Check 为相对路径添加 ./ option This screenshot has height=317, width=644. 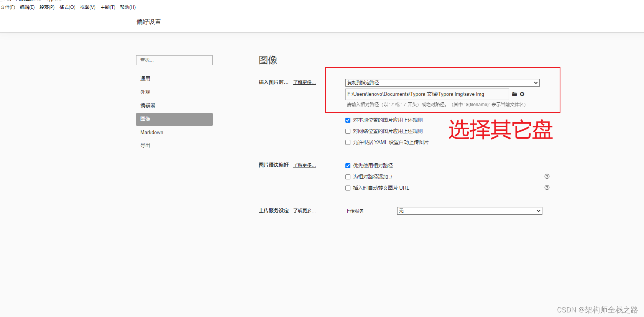tap(348, 177)
